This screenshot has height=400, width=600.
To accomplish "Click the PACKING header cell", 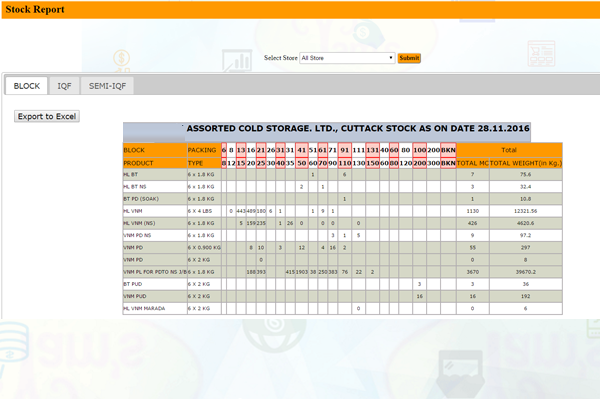I will click(204, 150).
